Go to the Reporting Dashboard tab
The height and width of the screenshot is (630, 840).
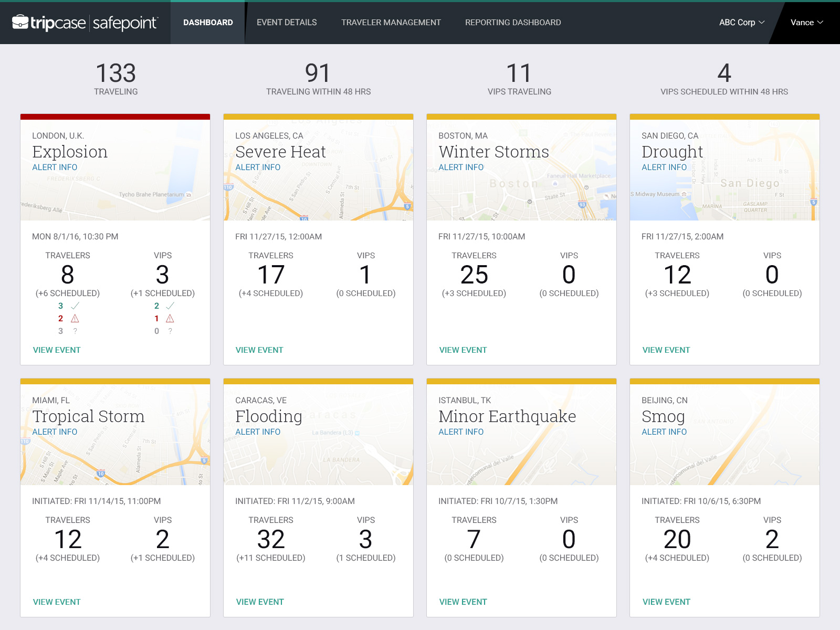tap(512, 23)
